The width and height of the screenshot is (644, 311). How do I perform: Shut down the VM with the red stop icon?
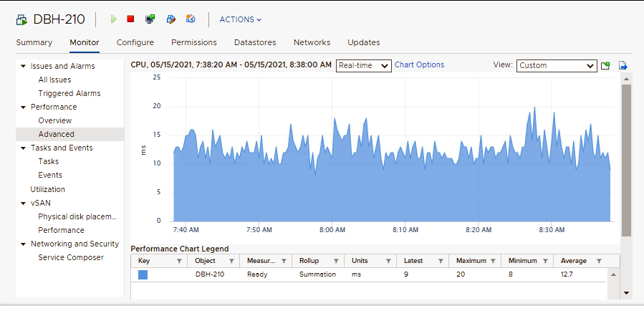(x=130, y=19)
